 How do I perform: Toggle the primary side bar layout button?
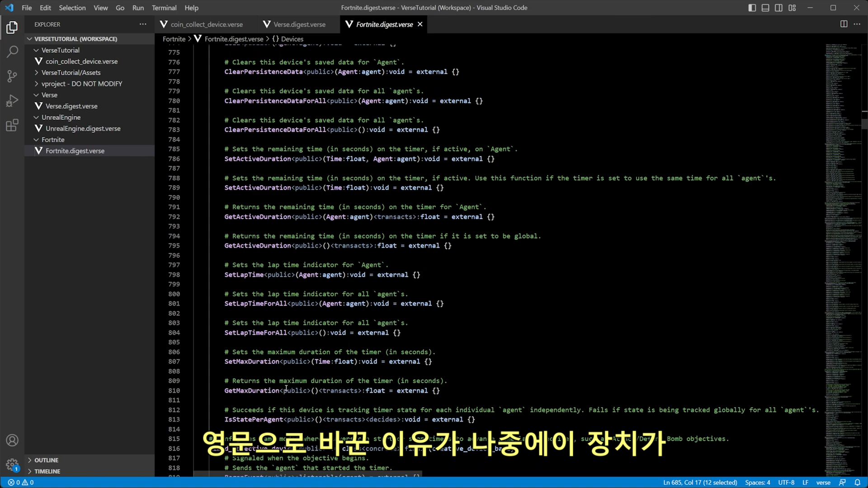(752, 8)
